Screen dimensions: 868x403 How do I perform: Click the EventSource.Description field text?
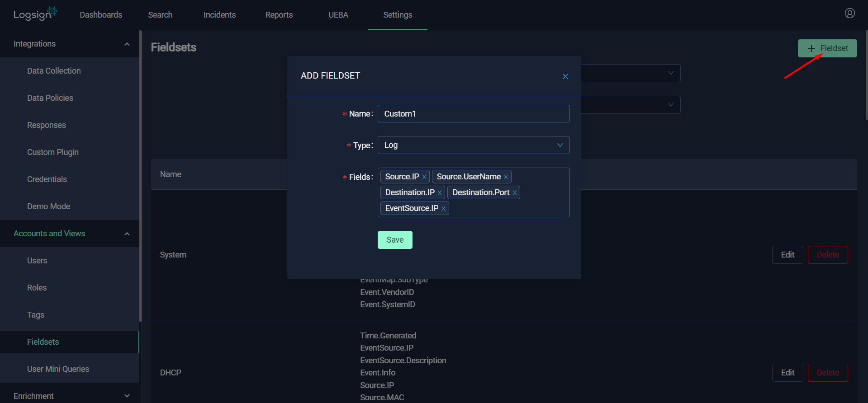pos(403,361)
